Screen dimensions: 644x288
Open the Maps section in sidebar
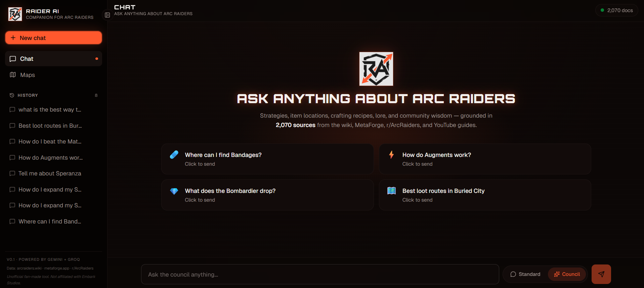(53, 75)
